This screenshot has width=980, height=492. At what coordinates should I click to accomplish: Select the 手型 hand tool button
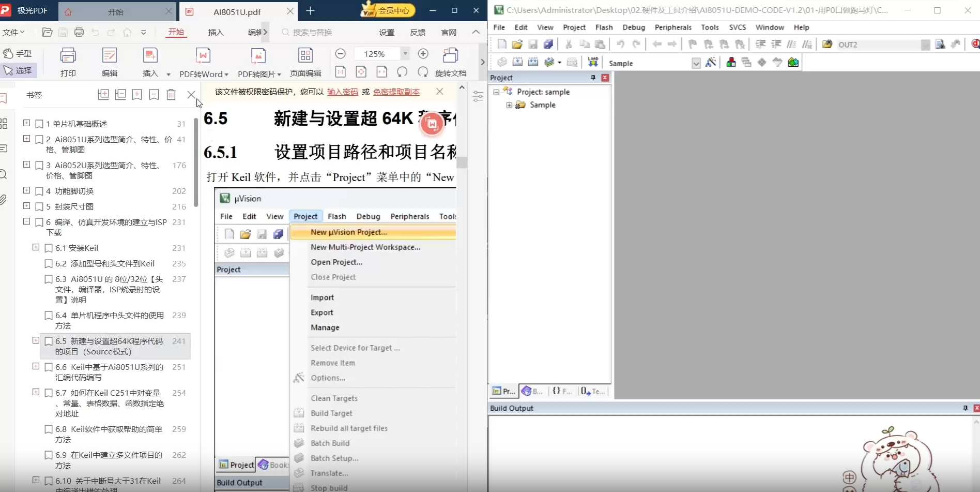18,53
